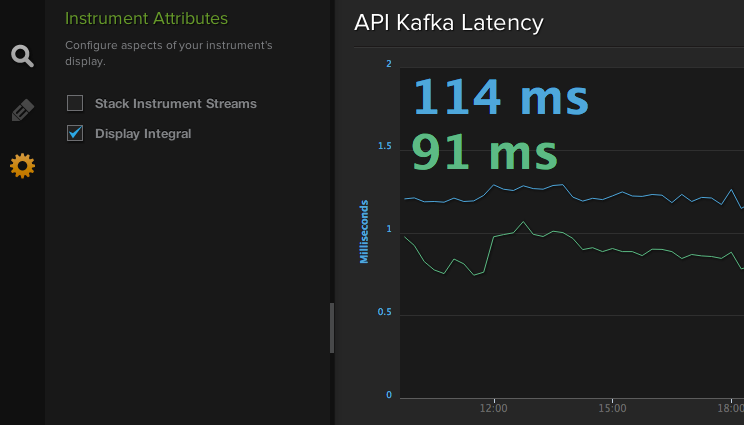The width and height of the screenshot is (744, 425).
Task: Uncheck the Display Integral checkbox
Action: click(x=75, y=133)
